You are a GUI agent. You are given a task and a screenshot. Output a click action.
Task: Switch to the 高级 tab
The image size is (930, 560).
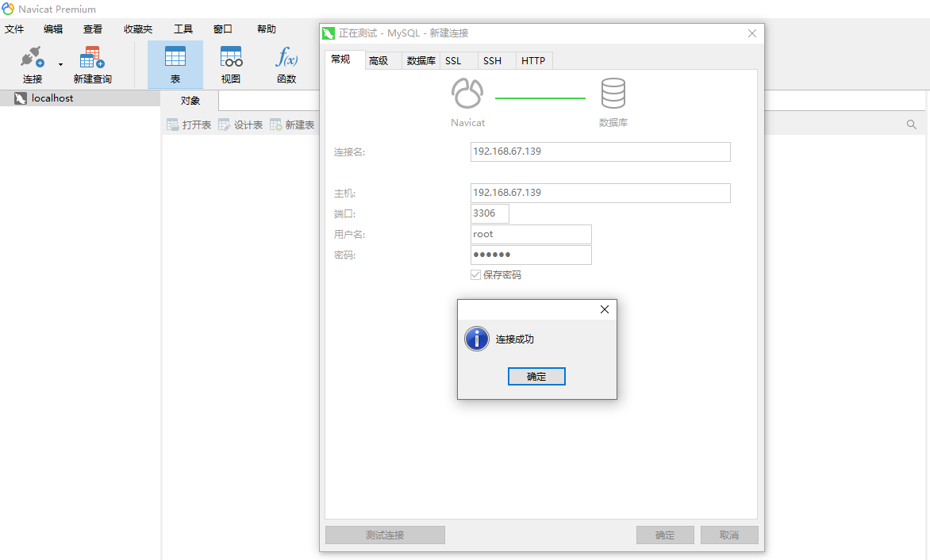tap(382, 60)
